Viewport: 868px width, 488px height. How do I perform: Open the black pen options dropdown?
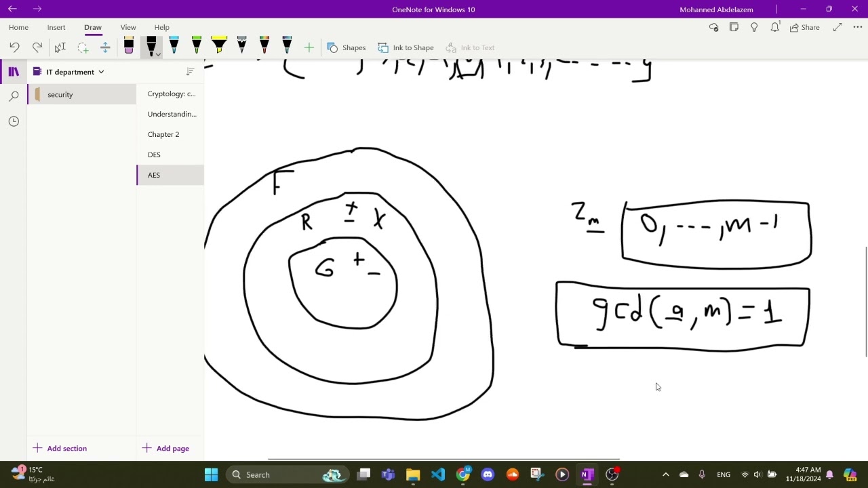157,54
